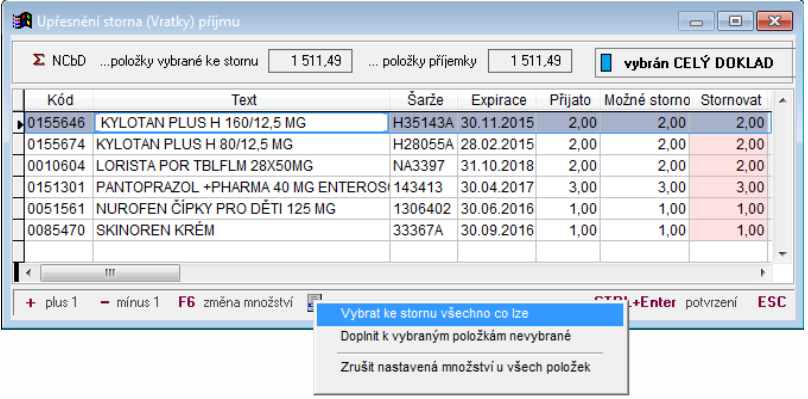The width and height of the screenshot is (808, 399).
Task: Click the horizontal scrollbar right arrow
Action: pyautogui.click(x=763, y=273)
